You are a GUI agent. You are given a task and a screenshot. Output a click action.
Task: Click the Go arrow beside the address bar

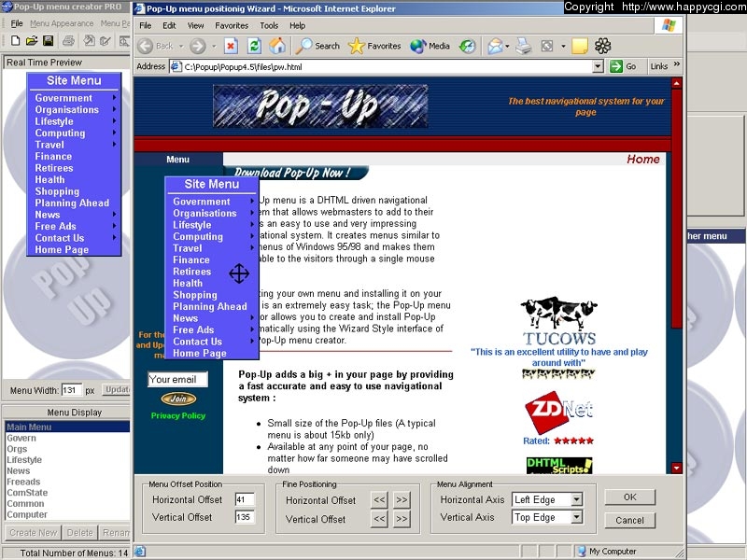pos(623,66)
